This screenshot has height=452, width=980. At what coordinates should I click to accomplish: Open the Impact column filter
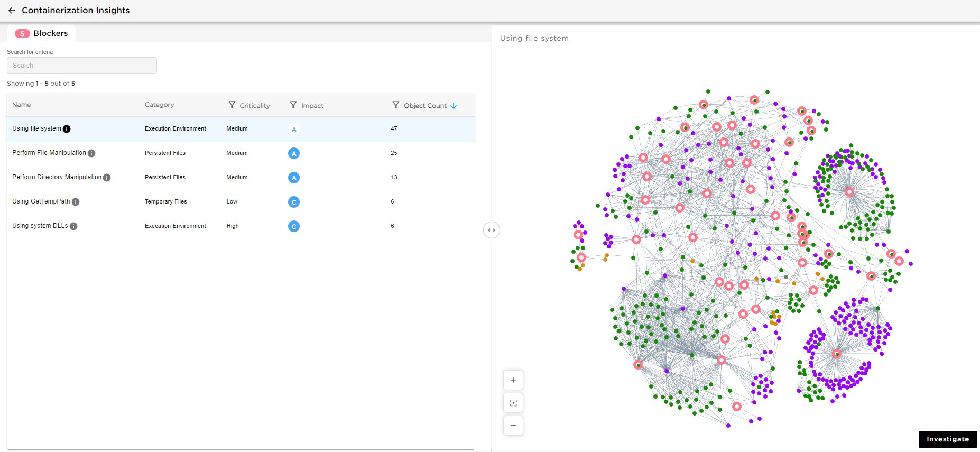[293, 105]
